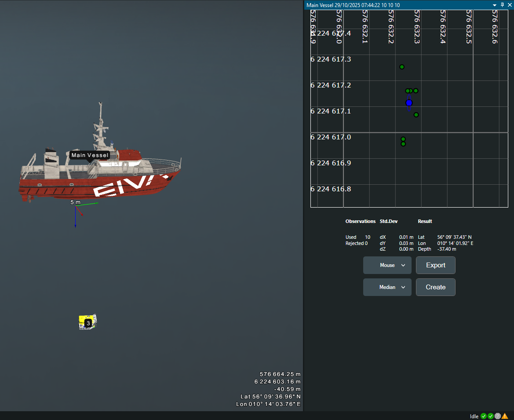The image size is (514, 420).
Task: Click the Idle status text
Action: coord(474,416)
